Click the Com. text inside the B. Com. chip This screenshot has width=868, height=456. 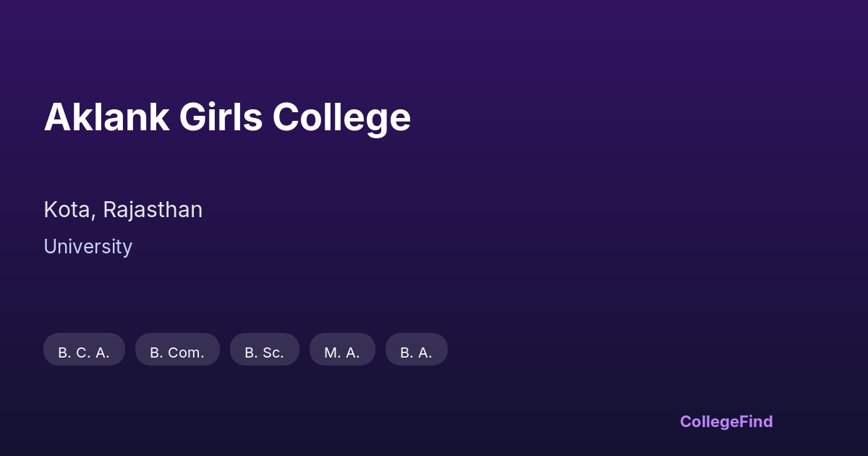pos(186,352)
